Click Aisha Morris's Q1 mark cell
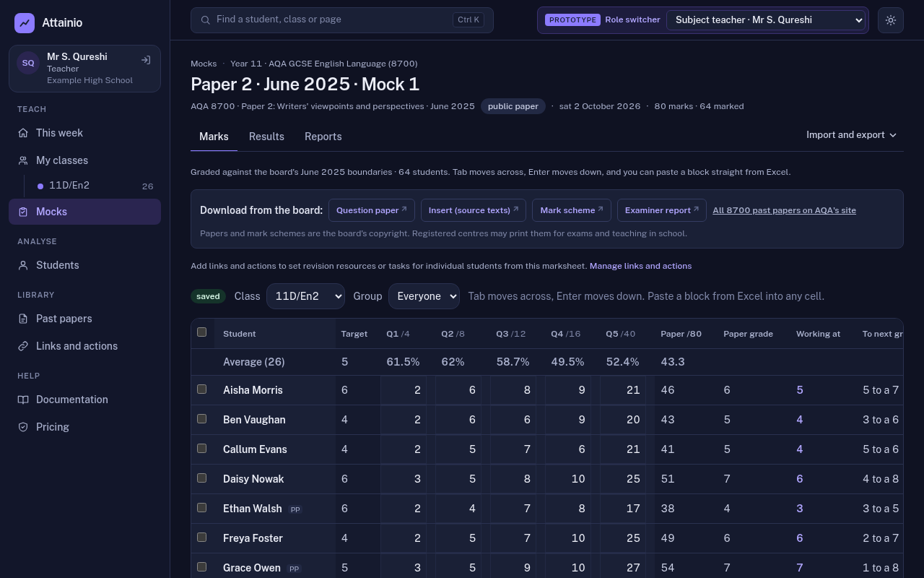The height and width of the screenshot is (578, 924). pos(404,390)
